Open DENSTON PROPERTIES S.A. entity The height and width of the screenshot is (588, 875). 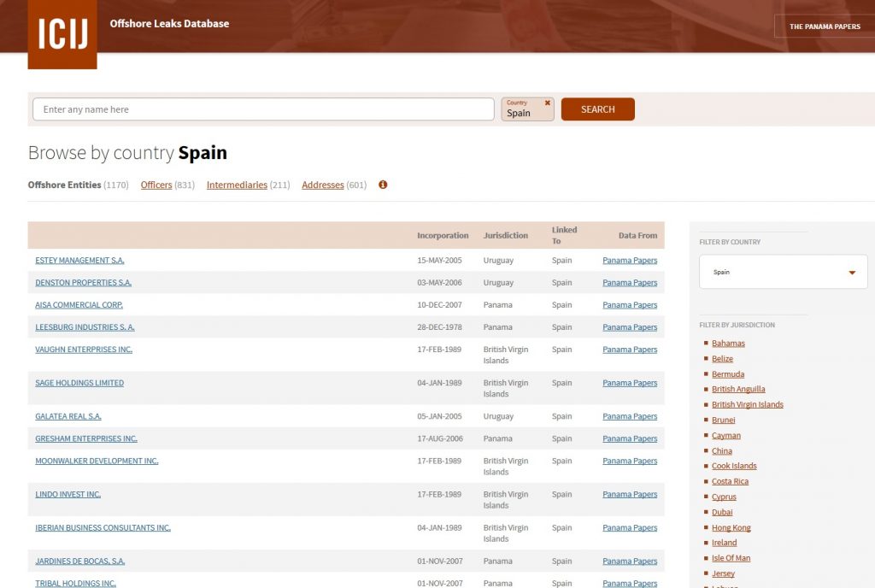pyautogui.click(x=83, y=282)
